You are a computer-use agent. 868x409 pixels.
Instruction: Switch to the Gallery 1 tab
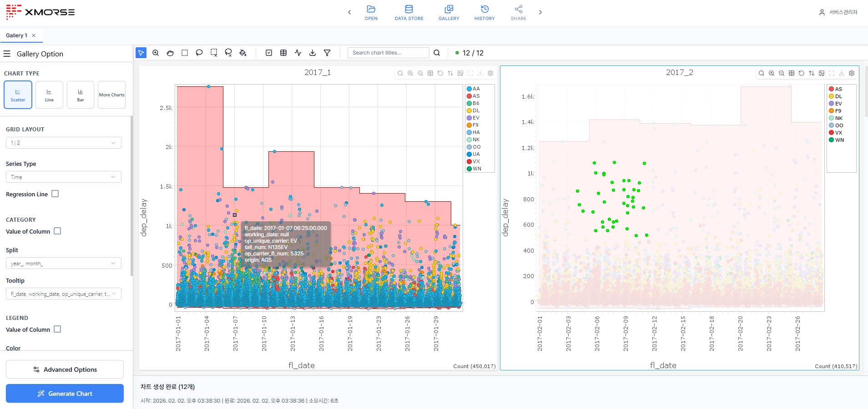(16, 35)
